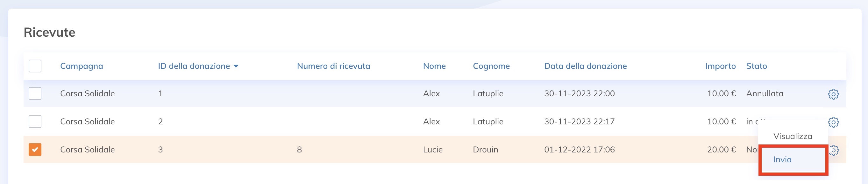
Task: Select the Lucie Drouin donation row
Action: (435, 150)
